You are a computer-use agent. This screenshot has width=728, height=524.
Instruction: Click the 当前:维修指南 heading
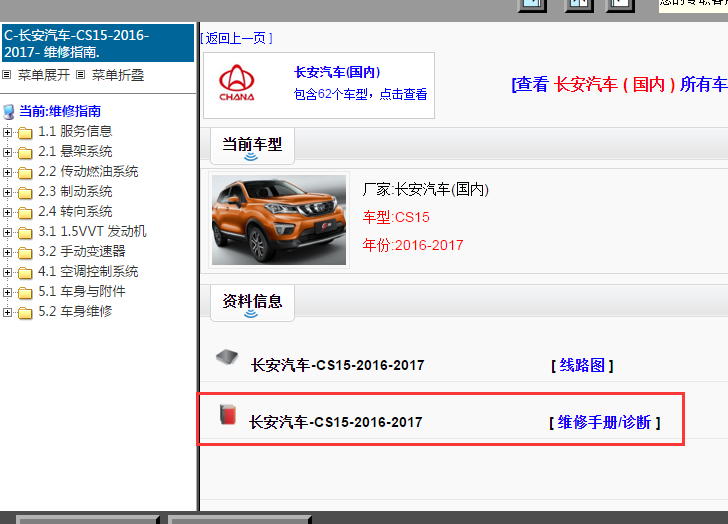pyautogui.click(x=60, y=111)
